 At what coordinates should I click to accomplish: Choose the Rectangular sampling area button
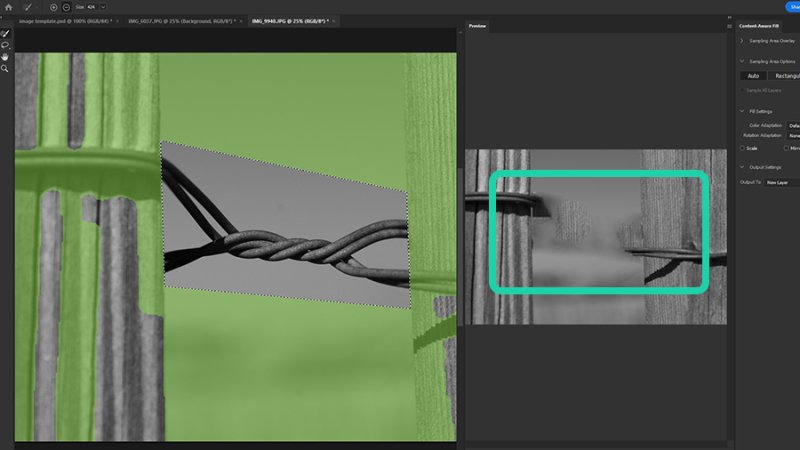784,76
